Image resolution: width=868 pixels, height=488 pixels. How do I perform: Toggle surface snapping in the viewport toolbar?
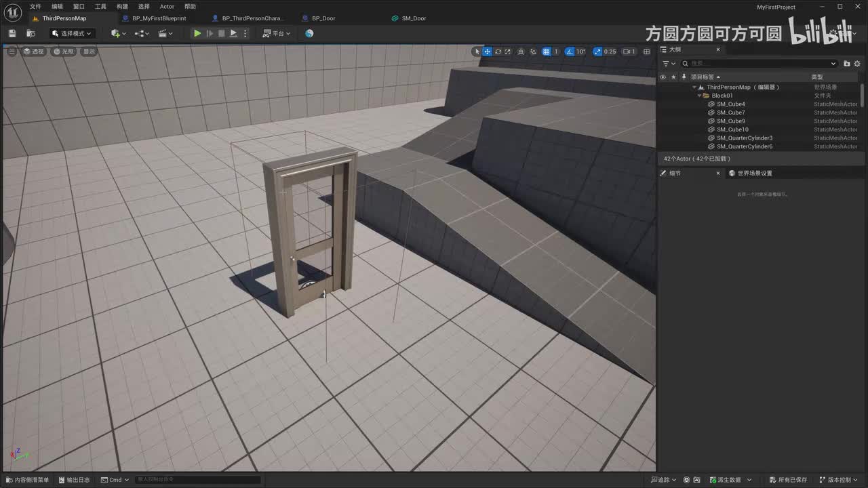tap(533, 52)
